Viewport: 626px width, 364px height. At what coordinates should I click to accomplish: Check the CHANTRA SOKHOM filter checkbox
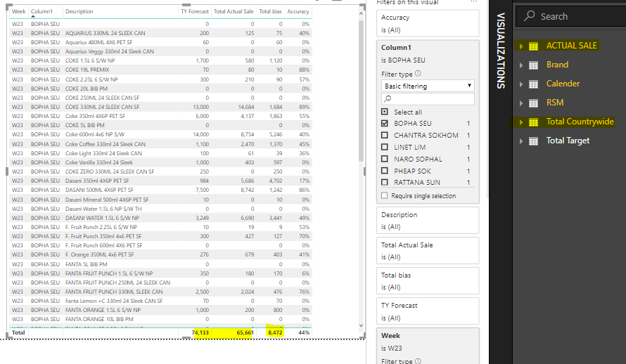[x=385, y=135]
